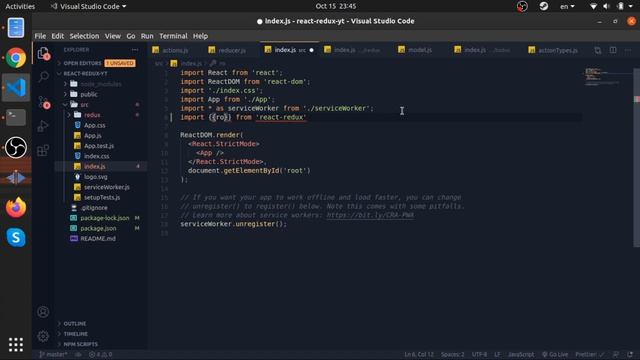Click the feedback icon in status bar
640x360 pixels.
point(616,354)
